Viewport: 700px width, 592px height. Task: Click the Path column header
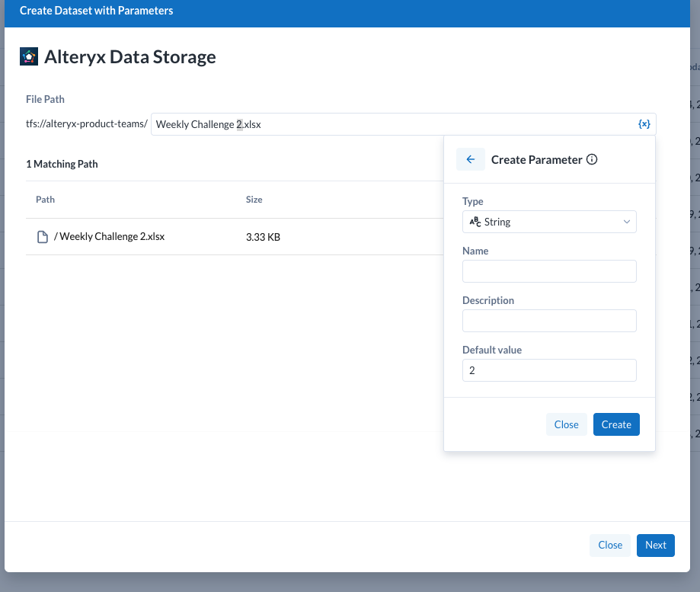(46, 200)
